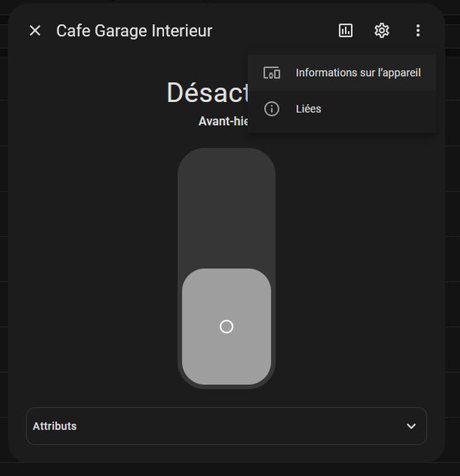
Task: Click the devices icon beside Informations sur l'appareil
Action: click(x=271, y=73)
